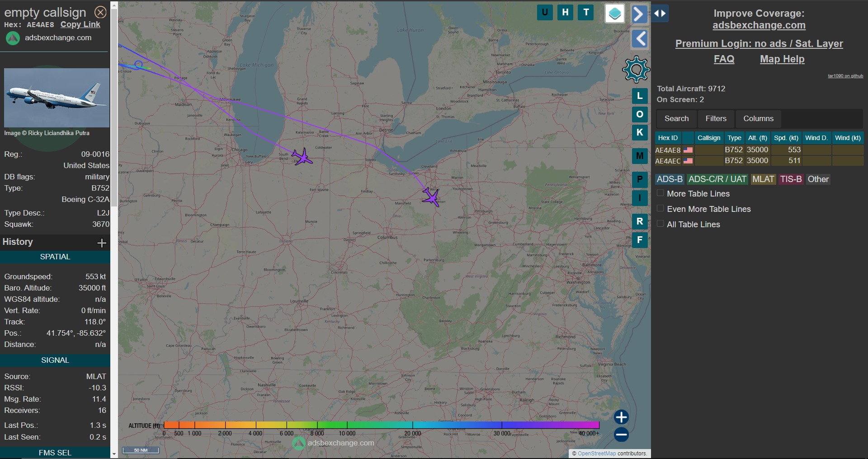868x459 pixels.
Task: Click the U map toggle button
Action: click(x=545, y=12)
